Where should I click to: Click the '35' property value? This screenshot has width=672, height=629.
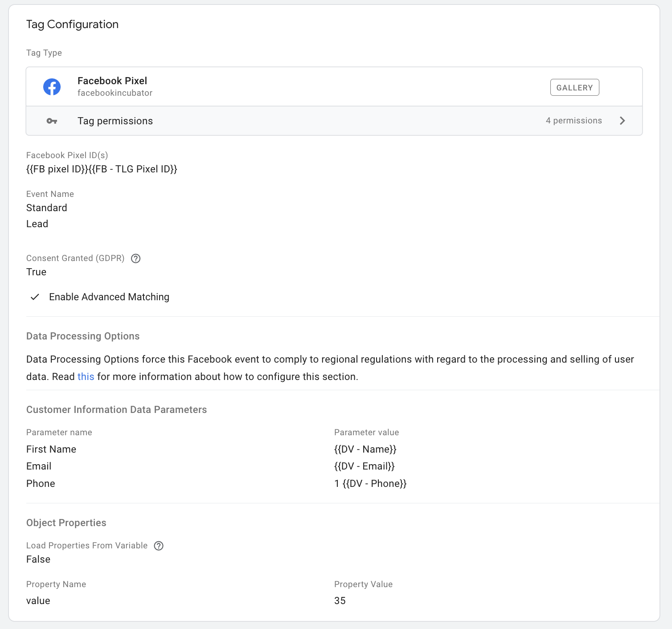click(340, 601)
